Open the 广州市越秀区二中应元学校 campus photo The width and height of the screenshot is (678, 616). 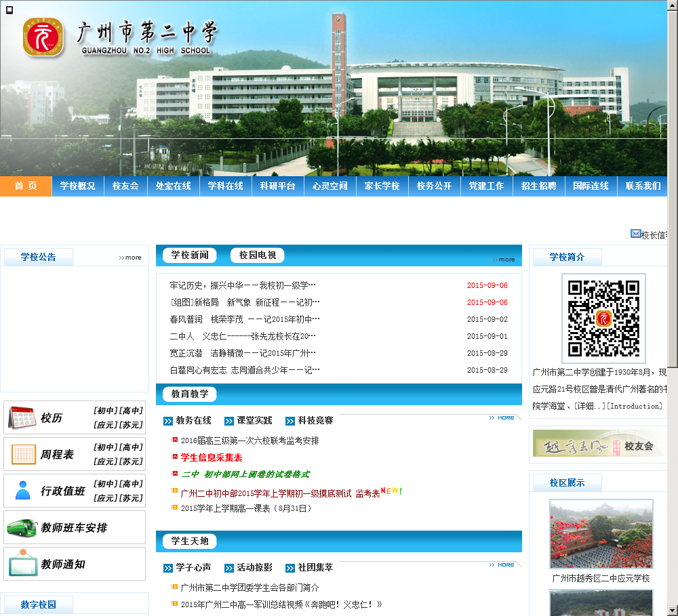point(601,533)
